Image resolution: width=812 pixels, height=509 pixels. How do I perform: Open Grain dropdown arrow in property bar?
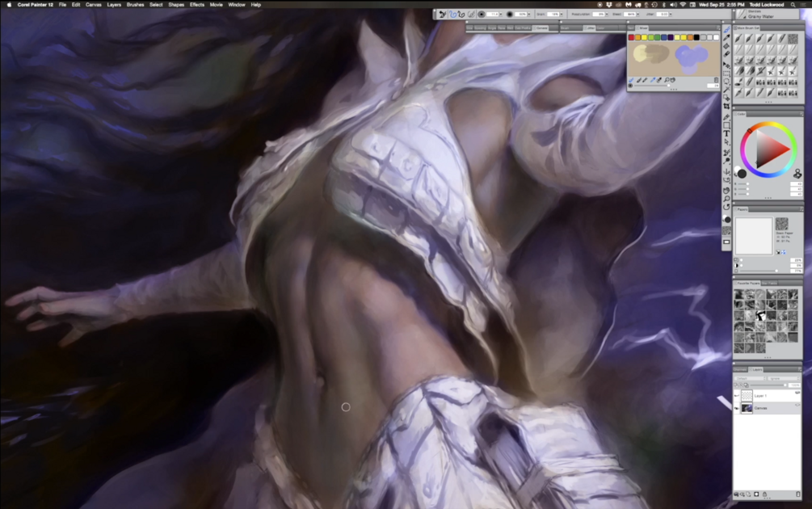pyautogui.click(x=562, y=15)
